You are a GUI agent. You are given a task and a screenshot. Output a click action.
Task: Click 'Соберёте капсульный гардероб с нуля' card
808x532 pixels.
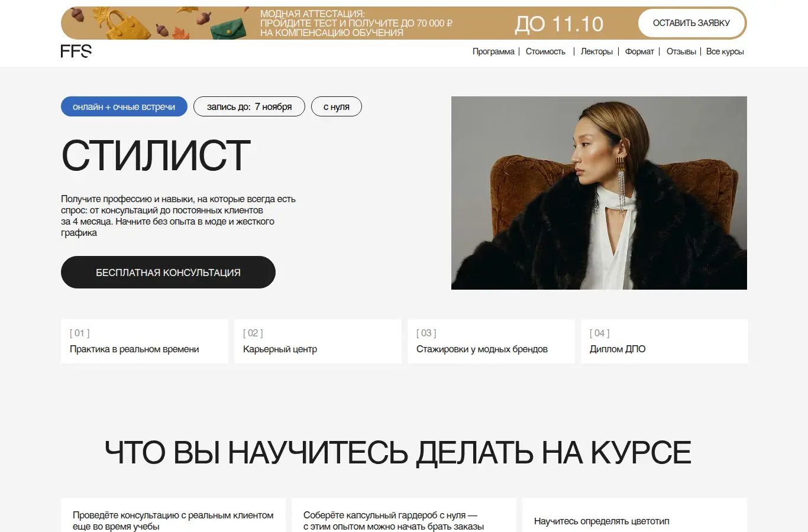click(404, 515)
